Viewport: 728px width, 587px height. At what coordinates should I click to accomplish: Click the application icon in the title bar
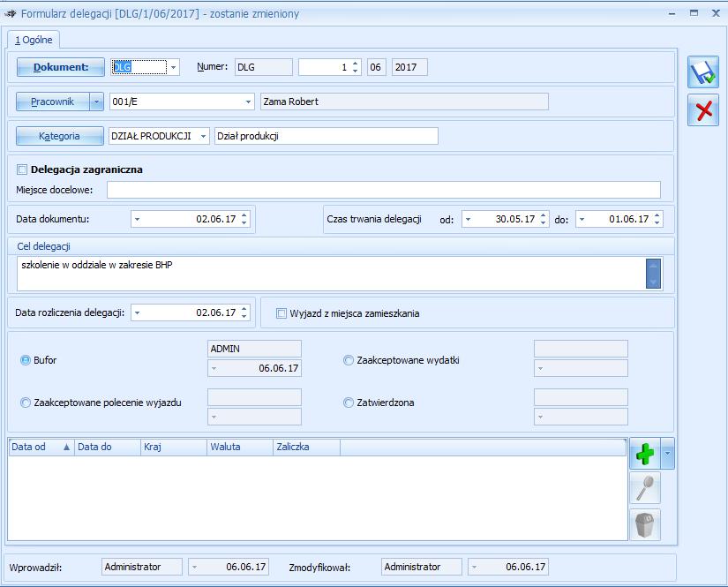pos(11,14)
